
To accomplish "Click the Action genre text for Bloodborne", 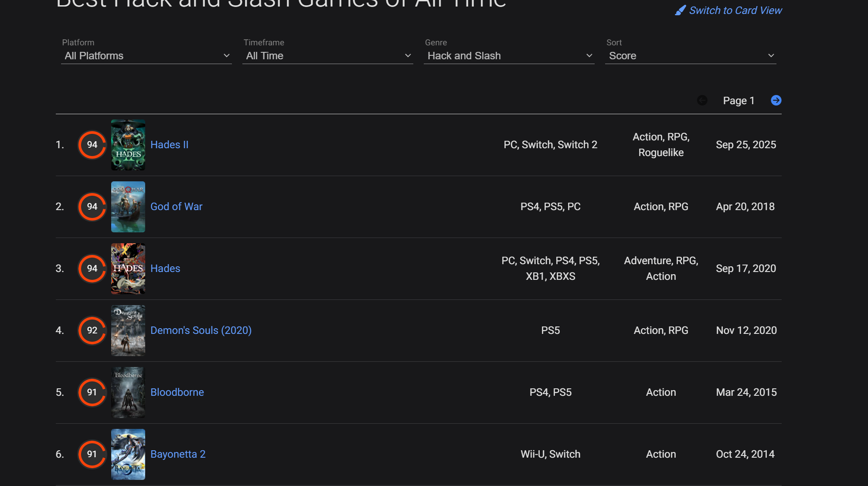I will tap(661, 392).
